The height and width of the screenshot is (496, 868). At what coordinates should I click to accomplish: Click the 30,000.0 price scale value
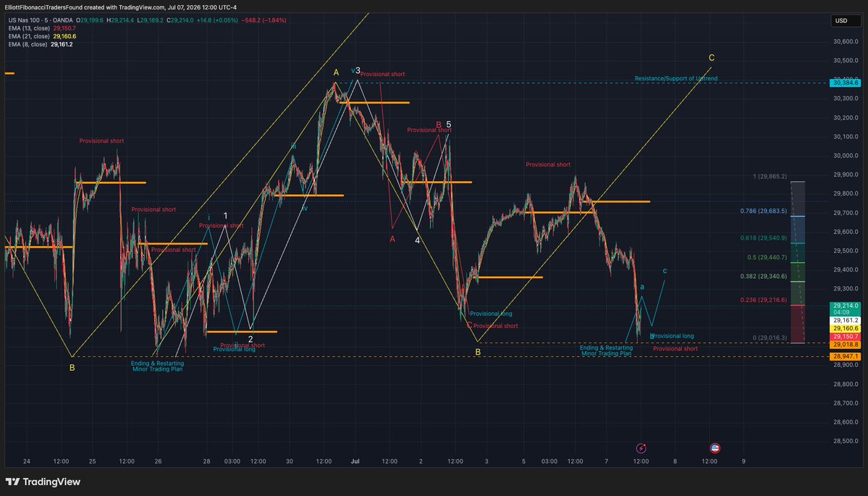tap(846, 156)
